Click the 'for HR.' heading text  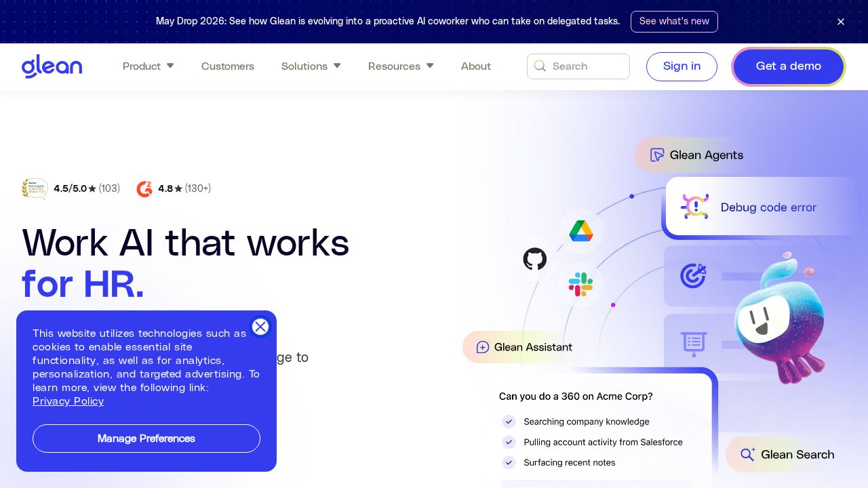point(83,284)
